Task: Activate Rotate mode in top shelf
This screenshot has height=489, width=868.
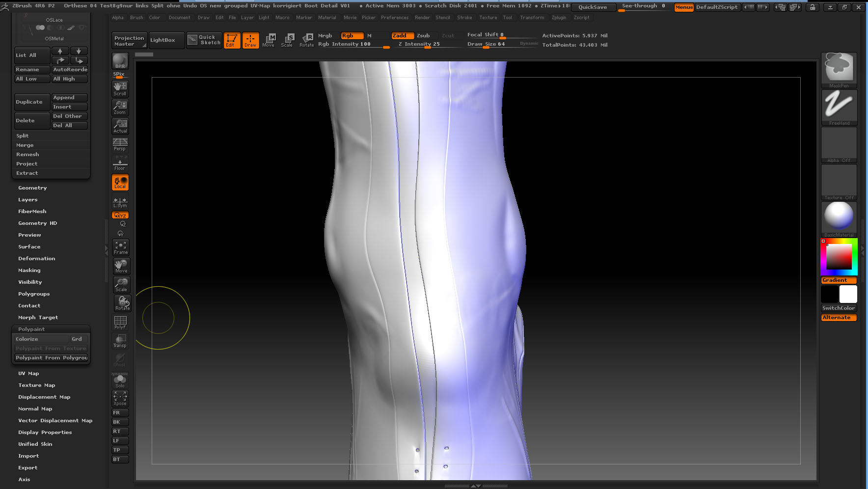Action: [307, 40]
